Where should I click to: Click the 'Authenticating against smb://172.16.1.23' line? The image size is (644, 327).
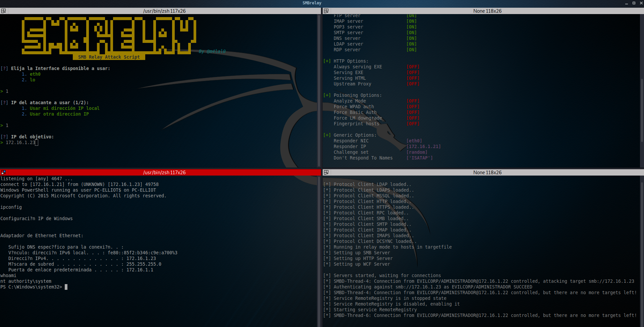(428, 287)
